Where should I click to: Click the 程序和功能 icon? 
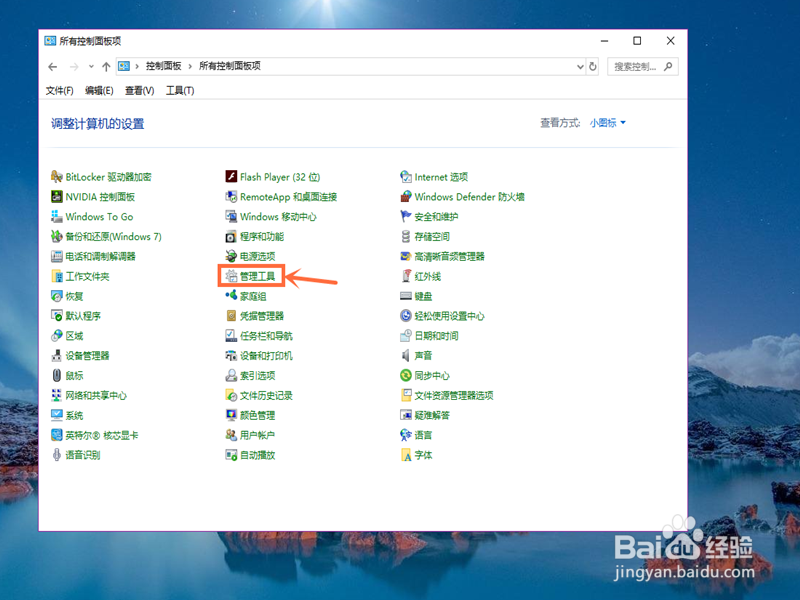231,236
